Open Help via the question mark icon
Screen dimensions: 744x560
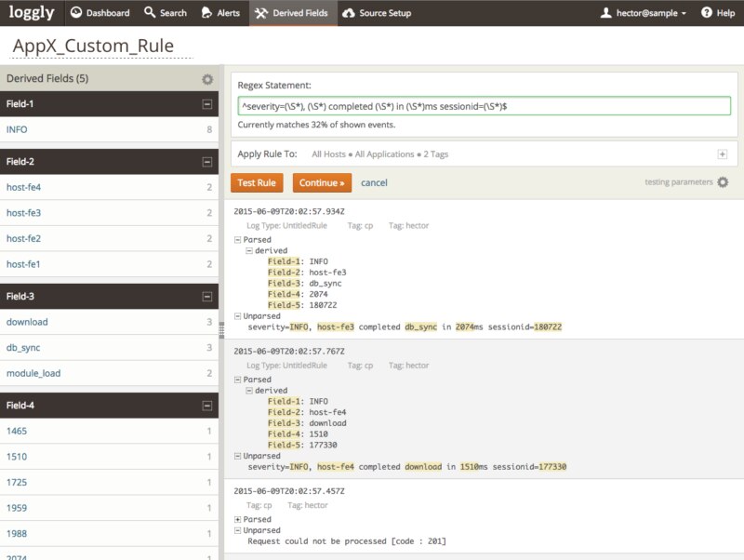click(x=709, y=13)
